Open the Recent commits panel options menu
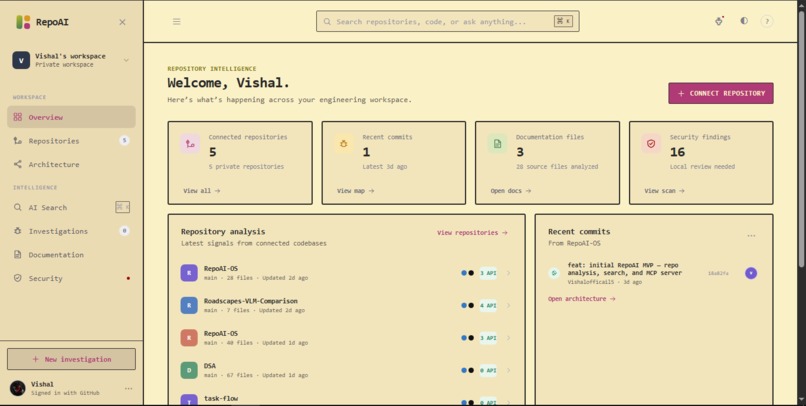The width and height of the screenshot is (806, 406). [x=752, y=236]
